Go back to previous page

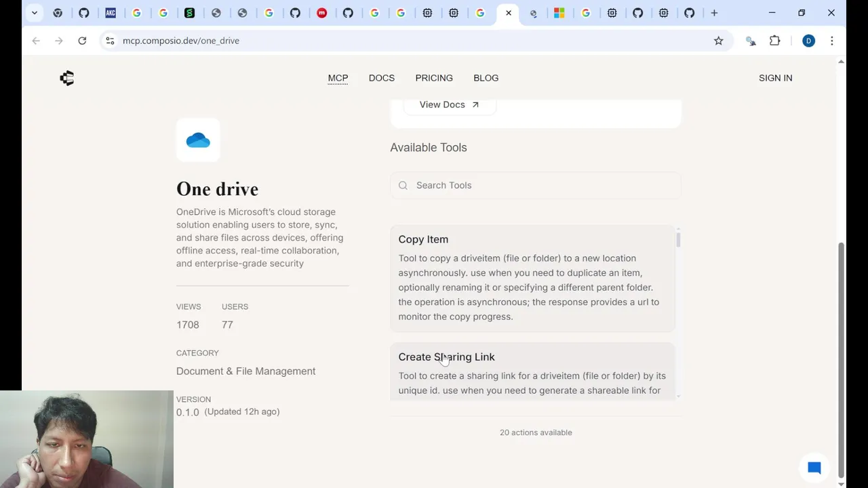click(36, 41)
